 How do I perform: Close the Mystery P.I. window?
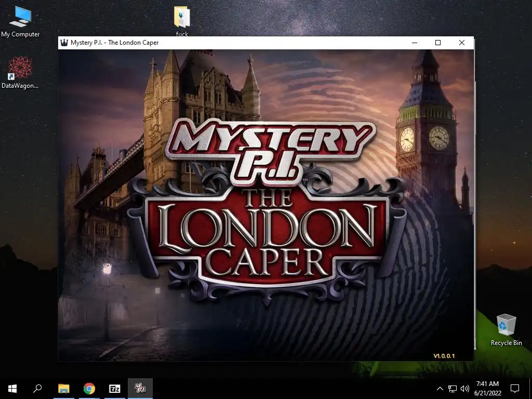(x=462, y=43)
